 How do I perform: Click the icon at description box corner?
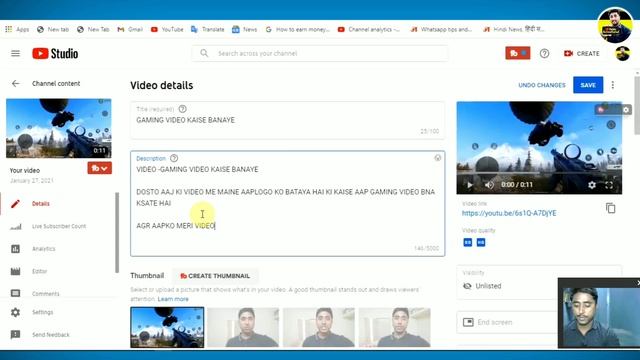(438, 158)
